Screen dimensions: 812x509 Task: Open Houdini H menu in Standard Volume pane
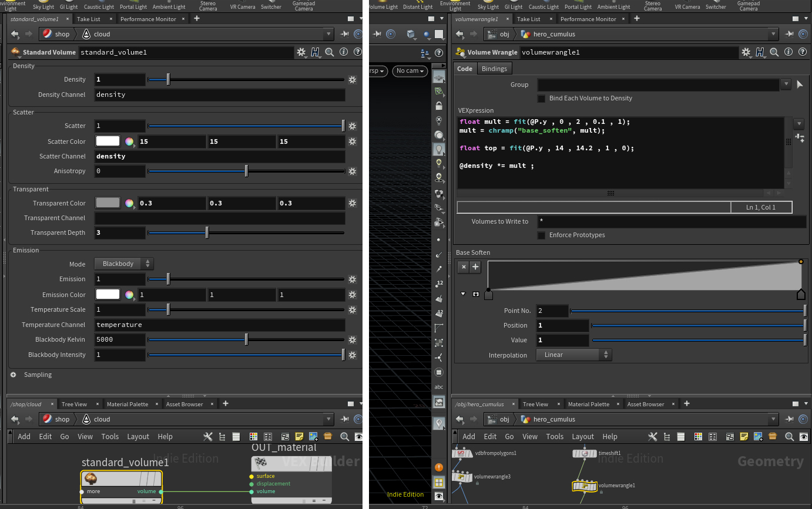316,52
